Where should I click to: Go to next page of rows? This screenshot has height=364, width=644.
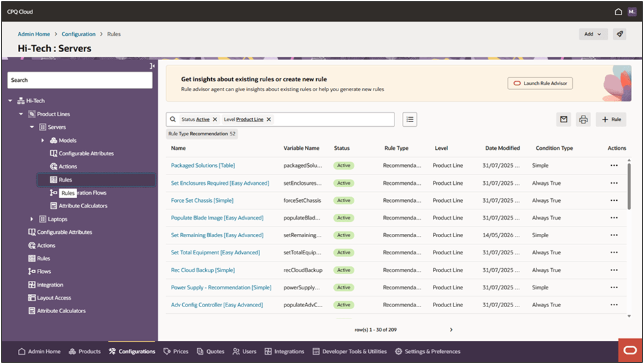(451, 330)
